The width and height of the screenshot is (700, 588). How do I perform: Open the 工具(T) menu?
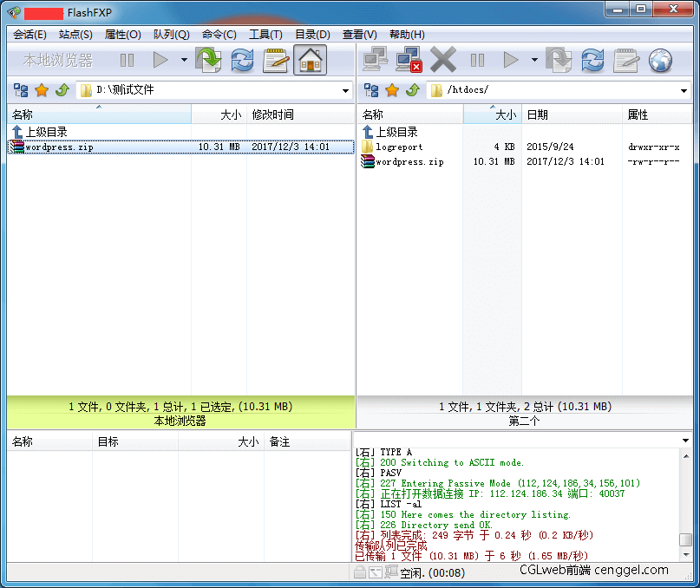[x=265, y=35]
